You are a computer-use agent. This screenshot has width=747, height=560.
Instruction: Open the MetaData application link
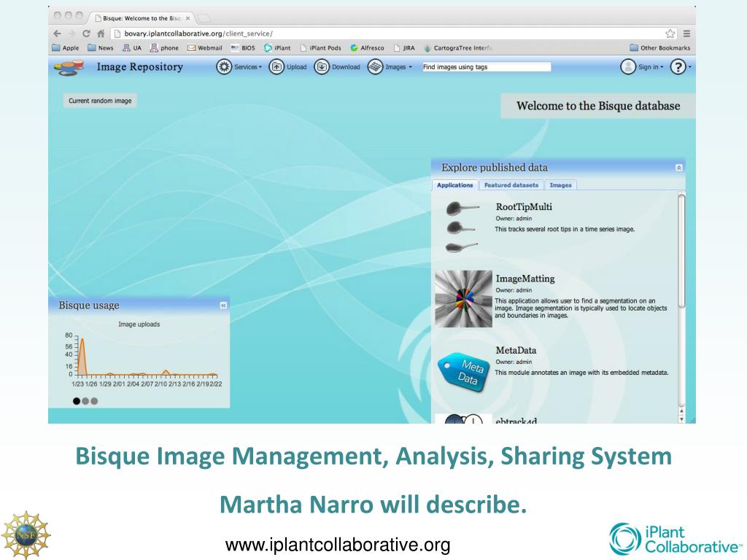click(x=516, y=350)
